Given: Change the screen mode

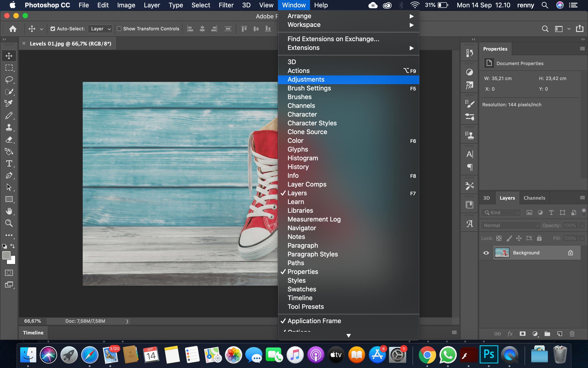Looking at the screenshot, I should 9,285.
